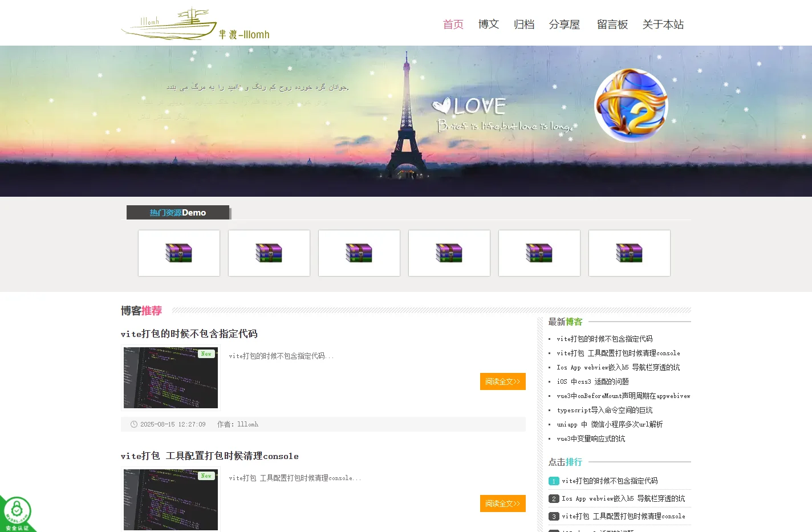The width and height of the screenshot is (812, 532).
Task: Click the New tag on first thumbnail
Action: click(206, 354)
